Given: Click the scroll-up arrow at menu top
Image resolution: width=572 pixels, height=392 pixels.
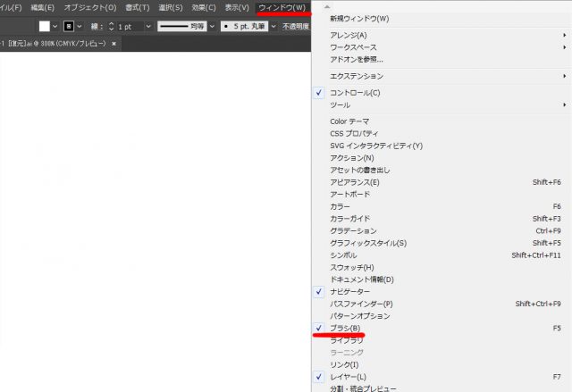Looking at the screenshot, I should 326,6.
